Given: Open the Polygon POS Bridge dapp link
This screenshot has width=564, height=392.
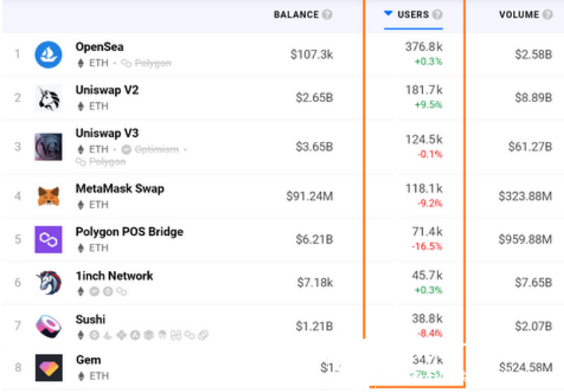Looking at the screenshot, I should coord(129,232).
